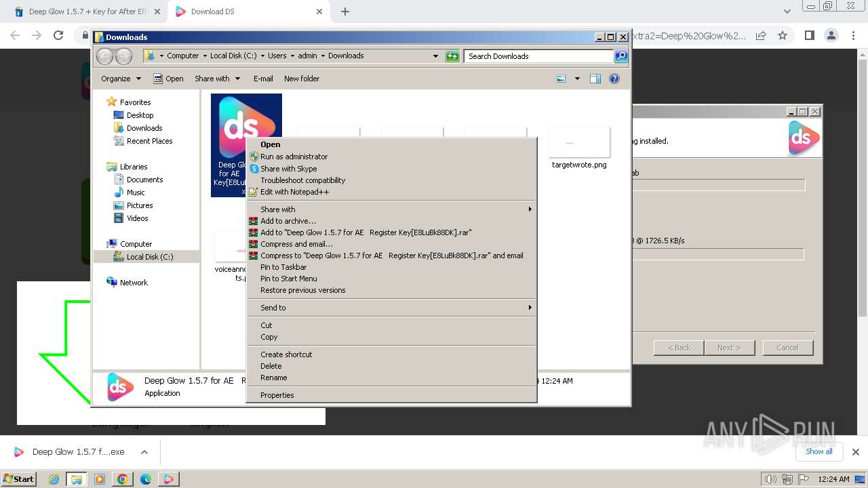The width and height of the screenshot is (868, 488).
Task: Open a new Chrome tab
Action: pos(345,12)
